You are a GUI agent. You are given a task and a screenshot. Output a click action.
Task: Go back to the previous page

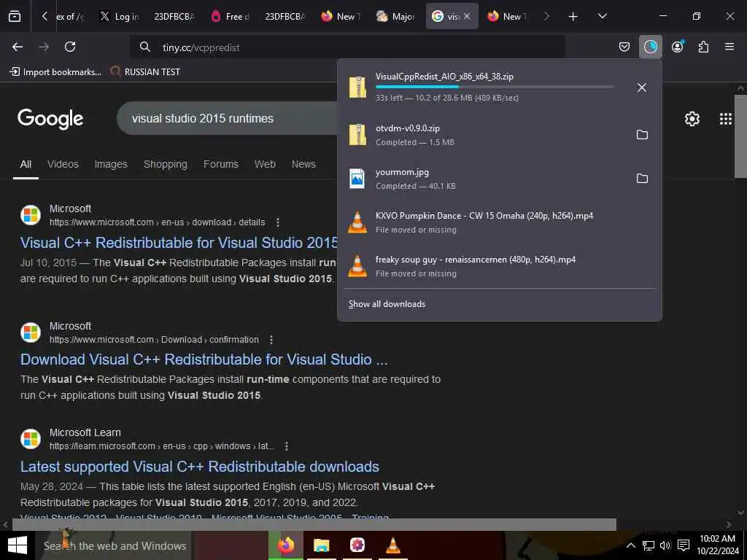pyautogui.click(x=18, y=47)
